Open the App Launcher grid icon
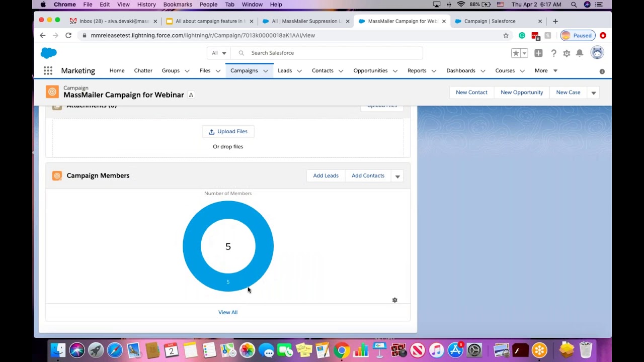The height and width of the screenshot is (362, 644). 48,71
